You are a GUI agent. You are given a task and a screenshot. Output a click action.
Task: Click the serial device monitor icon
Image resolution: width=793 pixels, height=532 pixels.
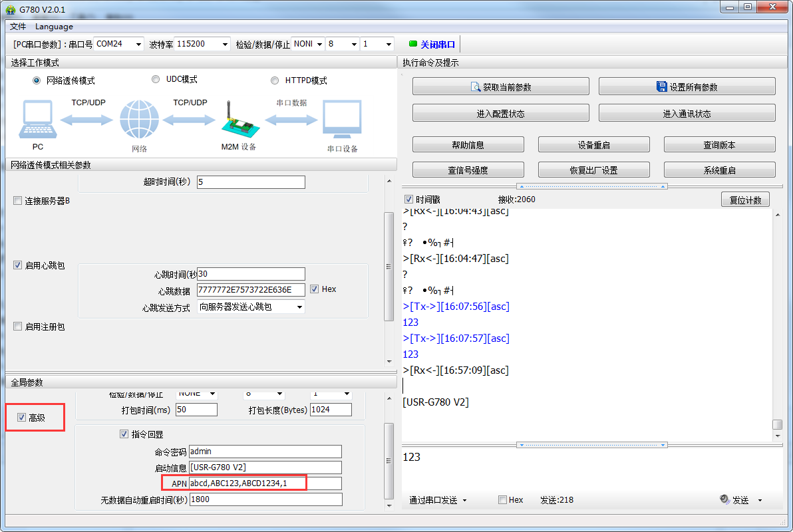coord(342,120)
